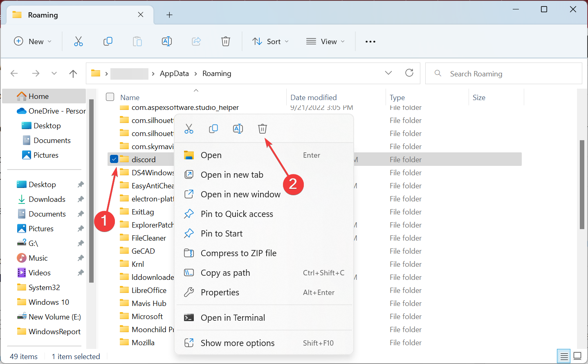Screen dimensions: 588x364
Task: Click the Rename icon in the context menu
Action: tap(238, 129)
